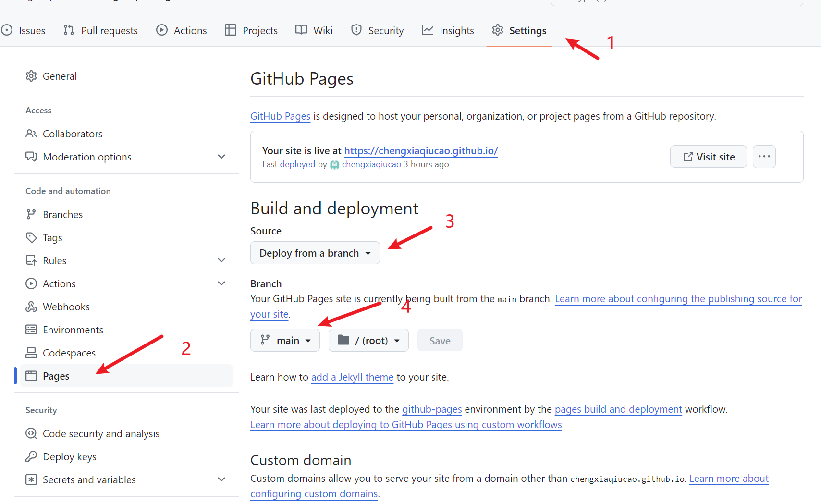Click the Save button for branch
The image size is (821, 504).
point(440,340)
